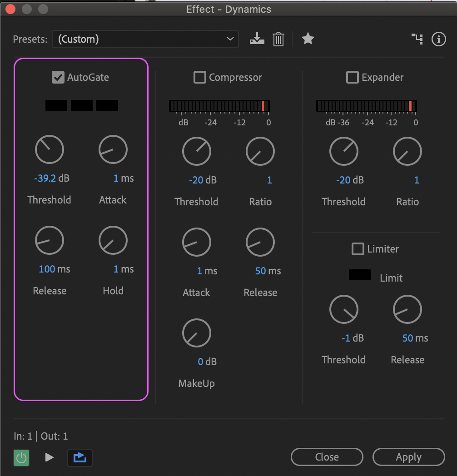This screenshot has height=476, width=457.
Task: Enable the Expander checkbox
Action: 353,77
